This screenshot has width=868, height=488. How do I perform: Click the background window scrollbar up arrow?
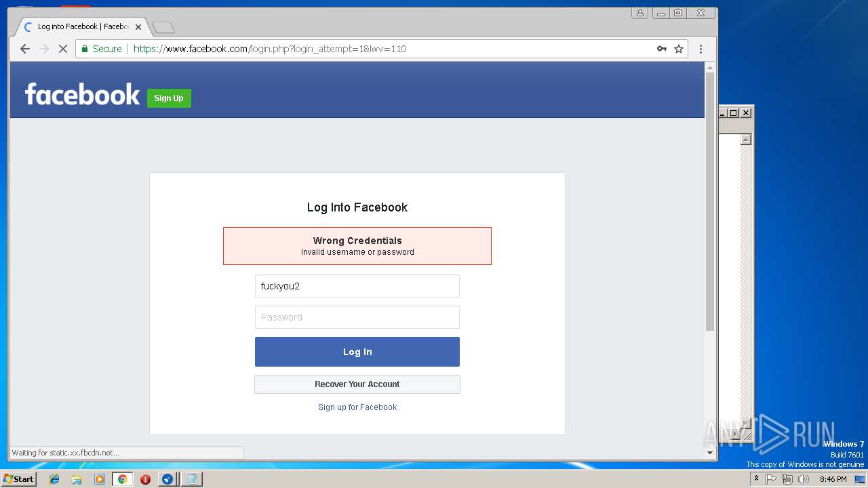(x=746, y=140)
